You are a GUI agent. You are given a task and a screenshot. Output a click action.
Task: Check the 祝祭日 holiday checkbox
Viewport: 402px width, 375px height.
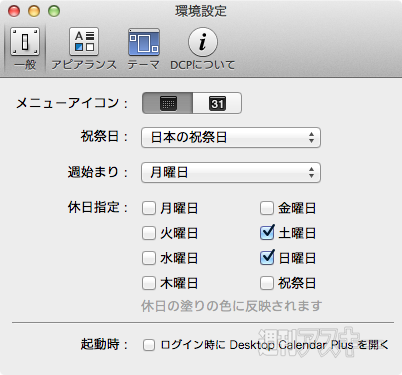[267, 283]
